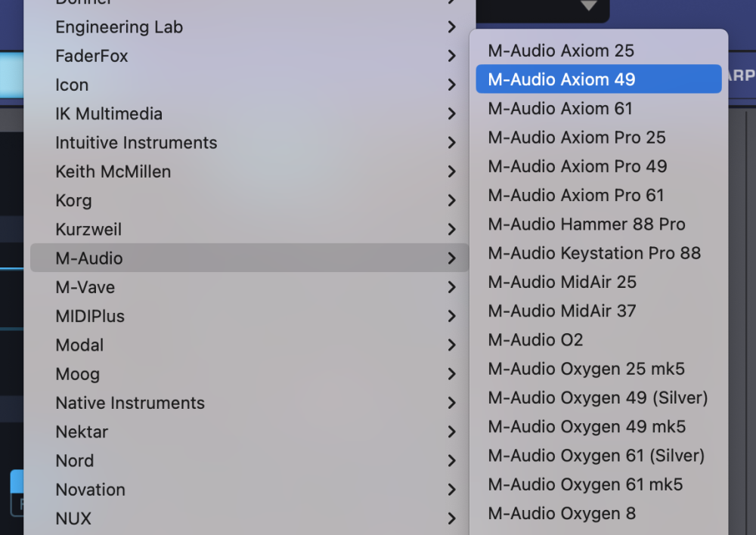Highlight the M-Audio manufacturer entry
The width and height of the screenshot is (756, 535).
click(89, 258)
